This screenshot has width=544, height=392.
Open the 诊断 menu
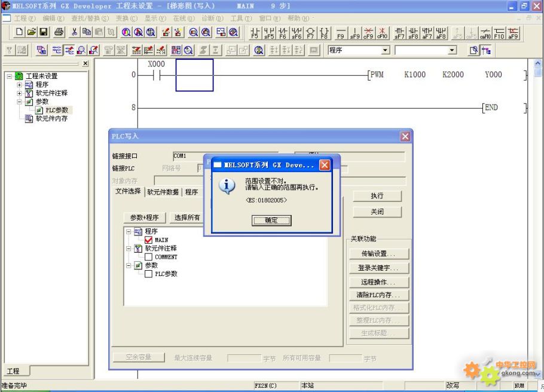click(x=213, y=18)
